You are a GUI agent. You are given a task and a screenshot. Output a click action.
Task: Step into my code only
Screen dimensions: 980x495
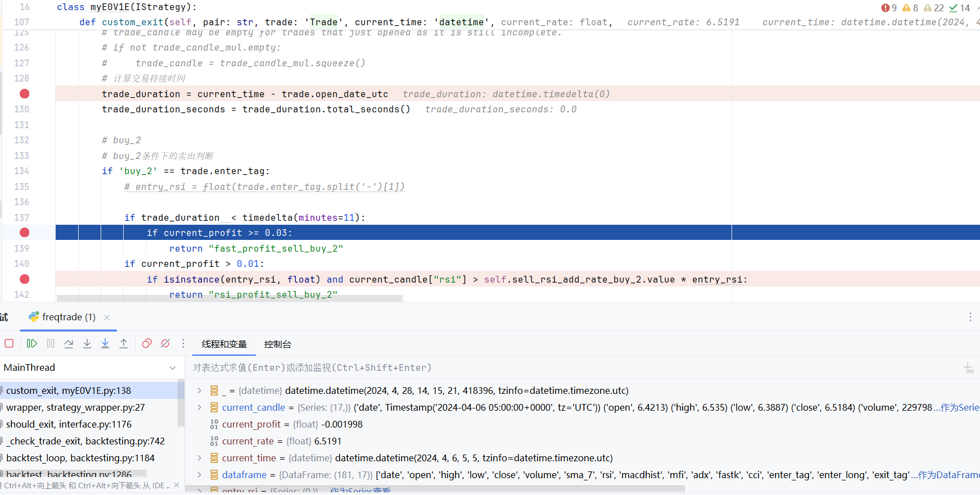click(105, 343)
